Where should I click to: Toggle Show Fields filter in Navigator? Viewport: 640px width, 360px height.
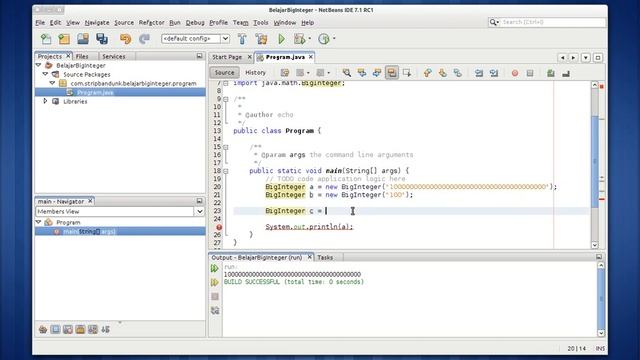56,329
